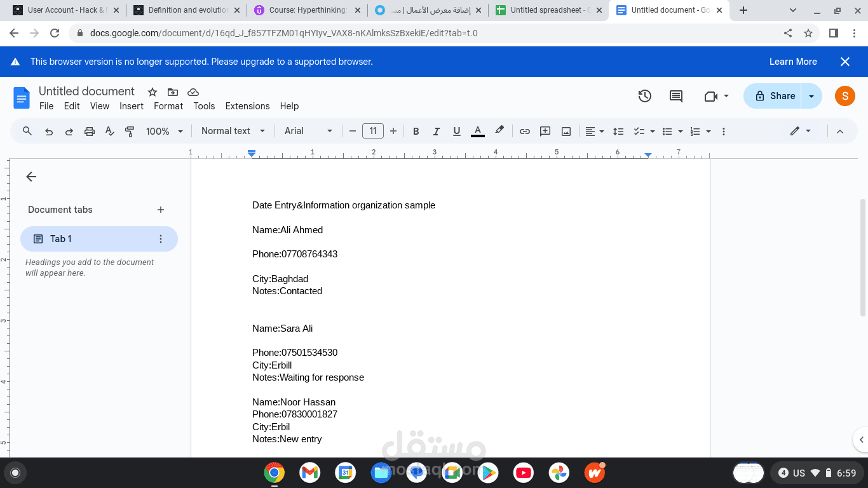Open line and paragraph spacing

coord(618,132)
